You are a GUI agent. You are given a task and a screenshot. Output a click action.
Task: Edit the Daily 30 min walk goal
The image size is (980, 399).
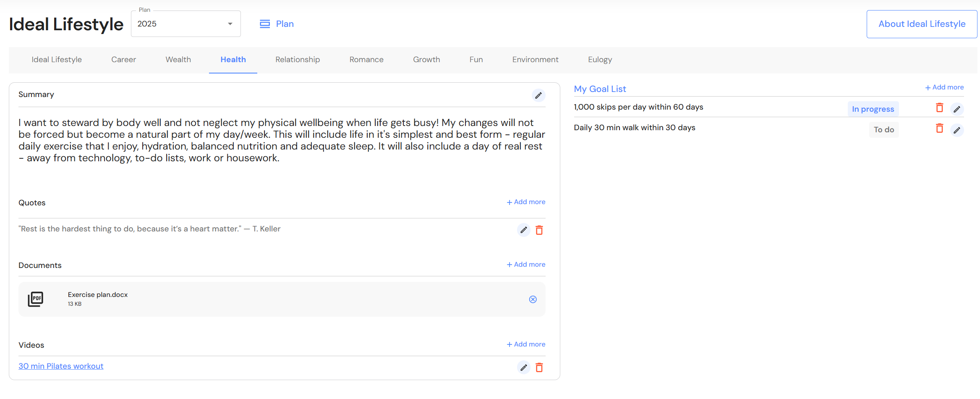tap(957, 130)
